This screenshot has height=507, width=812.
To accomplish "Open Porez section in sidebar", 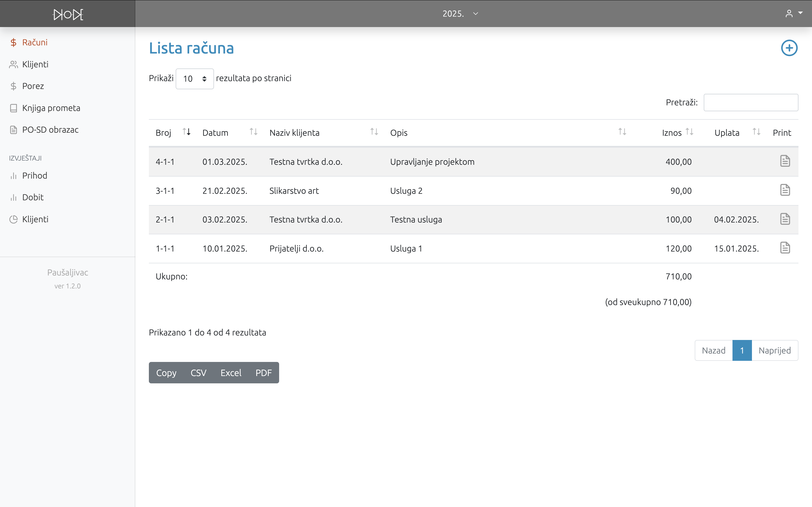I will point(33,86).
